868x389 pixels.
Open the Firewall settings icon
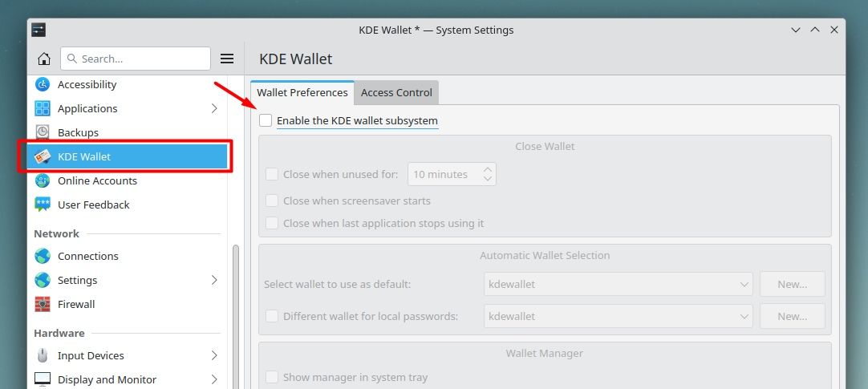pos(43,304)
